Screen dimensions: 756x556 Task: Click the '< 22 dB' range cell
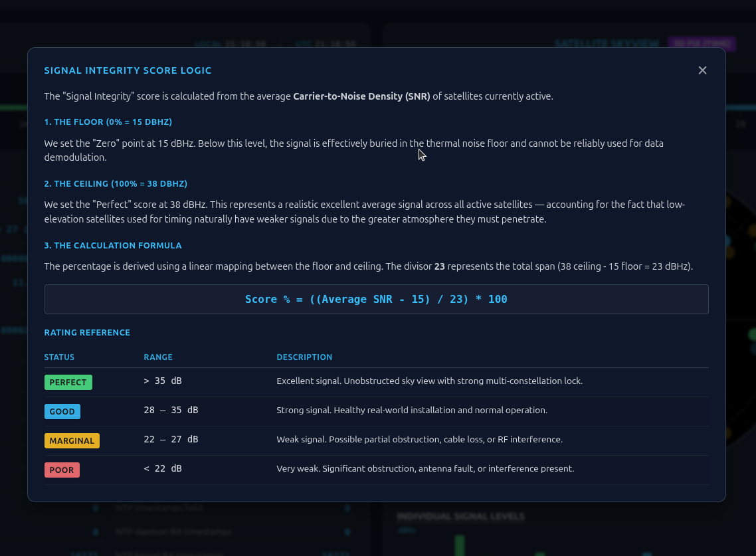163,468
